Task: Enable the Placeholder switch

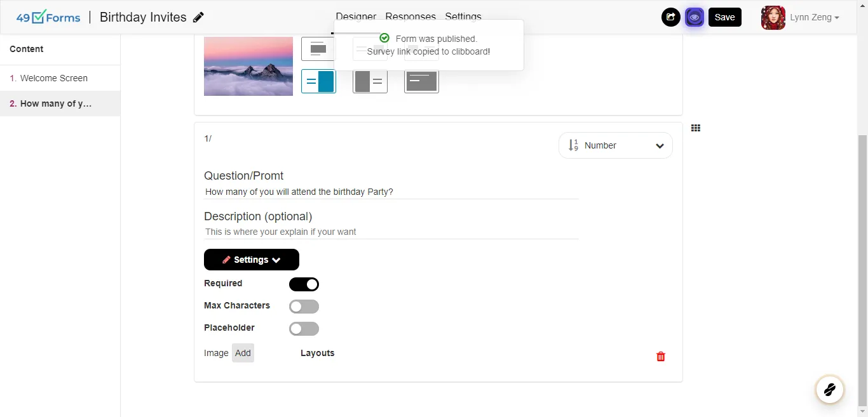Action: point(304,329)
